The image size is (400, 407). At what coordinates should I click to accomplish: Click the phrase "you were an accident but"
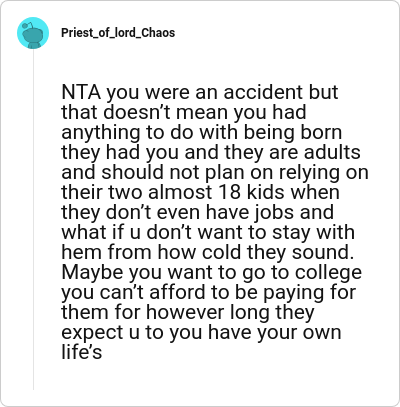pos(222,92)
